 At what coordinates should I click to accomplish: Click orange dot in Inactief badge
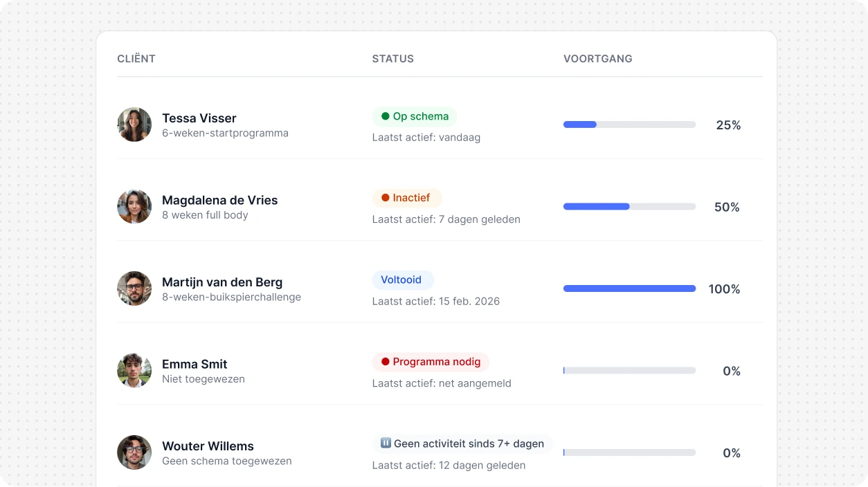[386, 198]
